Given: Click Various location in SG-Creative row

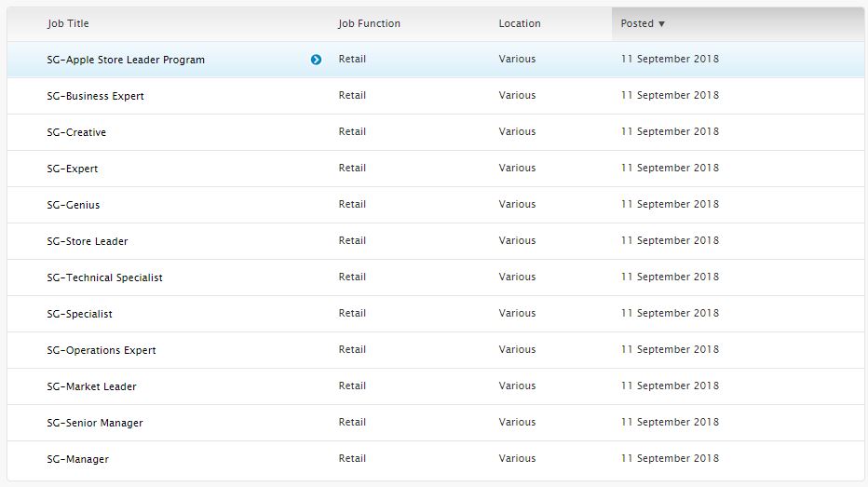Looking at the screenshot, I should tap(517, 131).
